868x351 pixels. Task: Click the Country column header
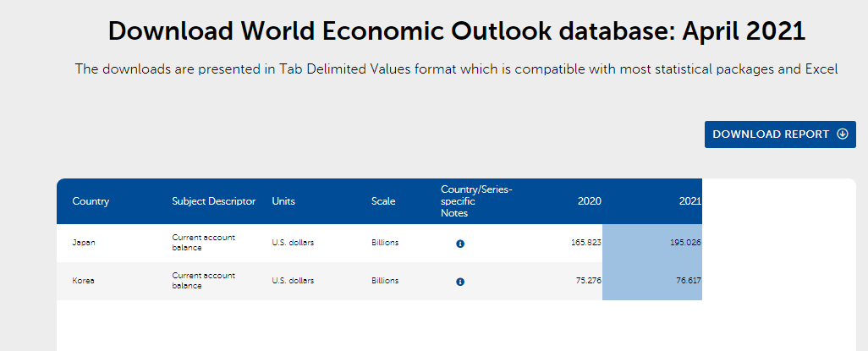pos(91,201)
